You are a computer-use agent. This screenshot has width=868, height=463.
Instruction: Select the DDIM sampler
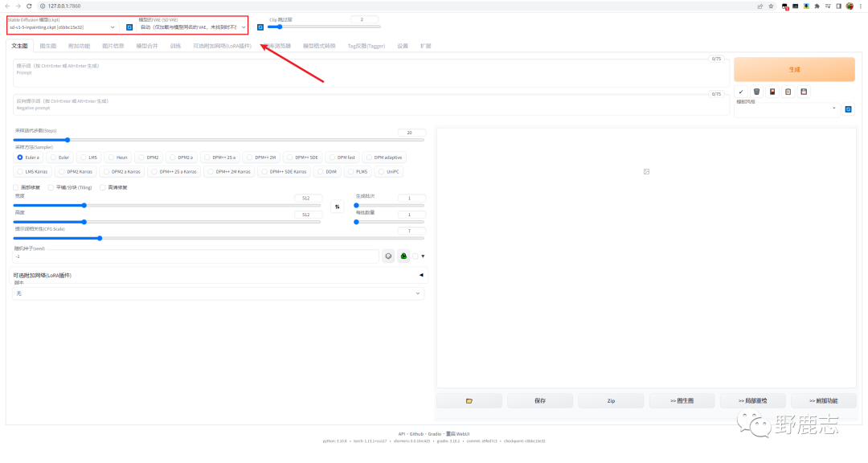(x=326, y=172)
